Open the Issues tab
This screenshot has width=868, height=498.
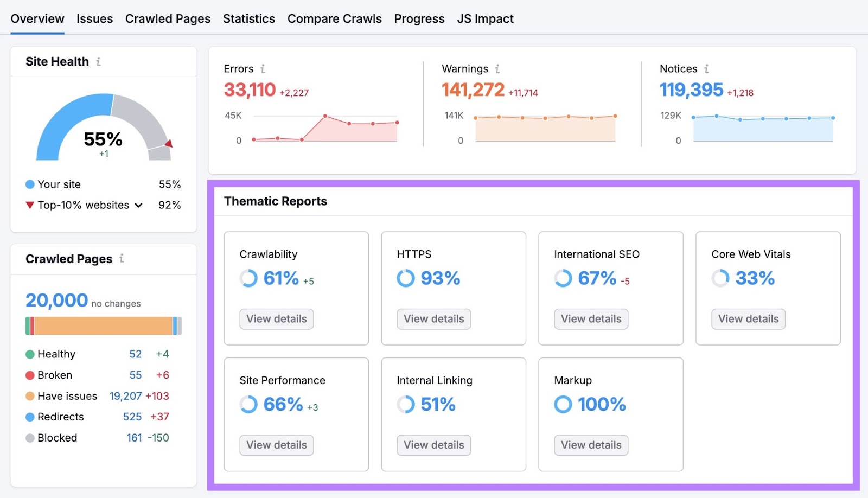[94, 18]
